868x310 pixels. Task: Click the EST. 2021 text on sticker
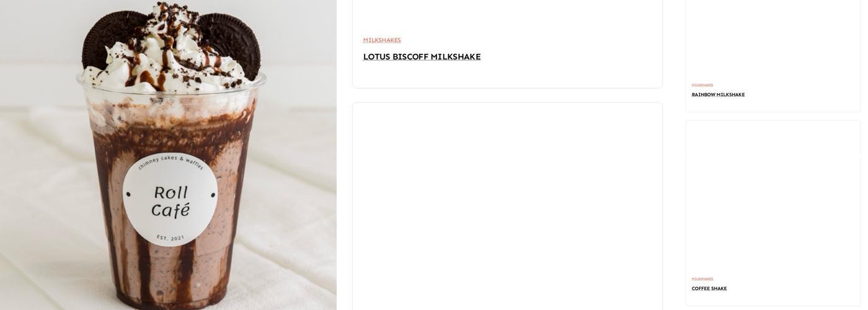(x=170, y=238)
